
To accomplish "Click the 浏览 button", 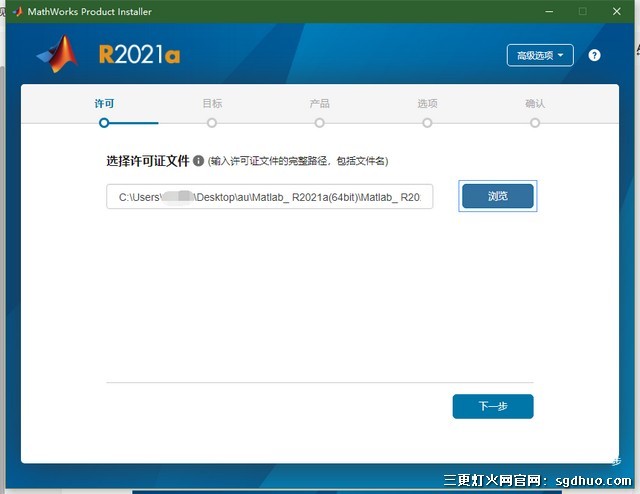I will pos(498,196).
